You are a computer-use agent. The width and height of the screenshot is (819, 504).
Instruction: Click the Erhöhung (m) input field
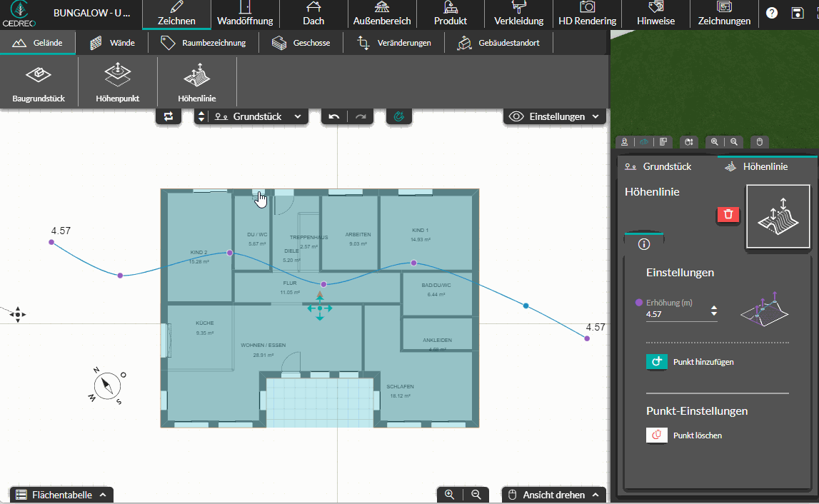click(x=677, y=314)
